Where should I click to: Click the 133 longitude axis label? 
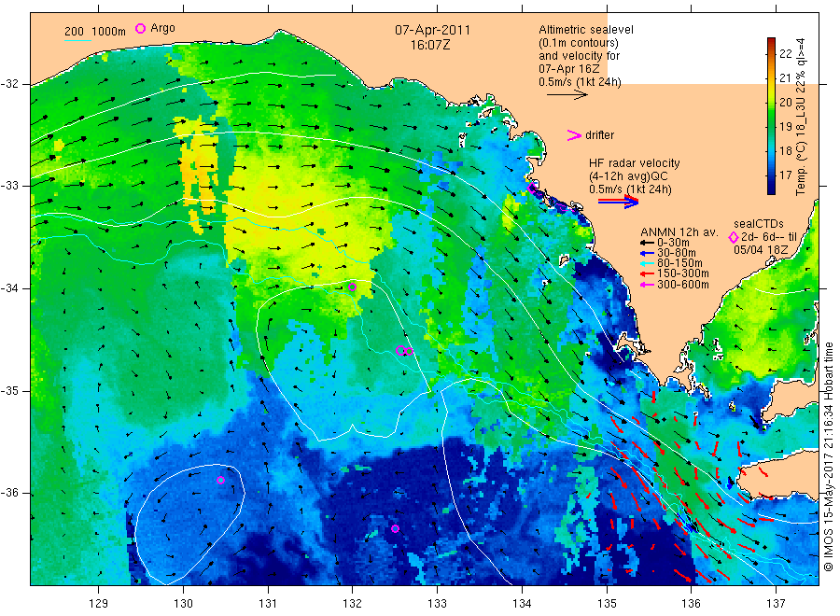click(x=437, y=604)
